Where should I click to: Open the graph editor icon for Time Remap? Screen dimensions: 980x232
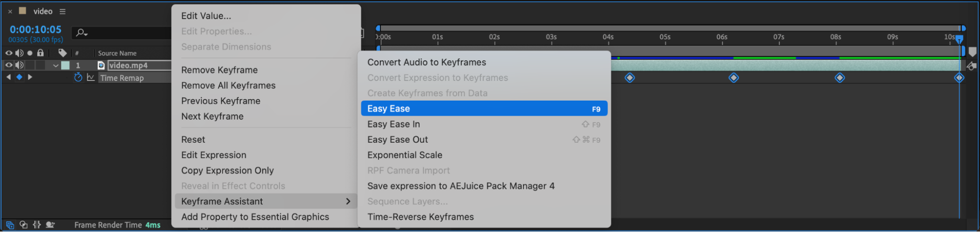click(x=91, y=77)
